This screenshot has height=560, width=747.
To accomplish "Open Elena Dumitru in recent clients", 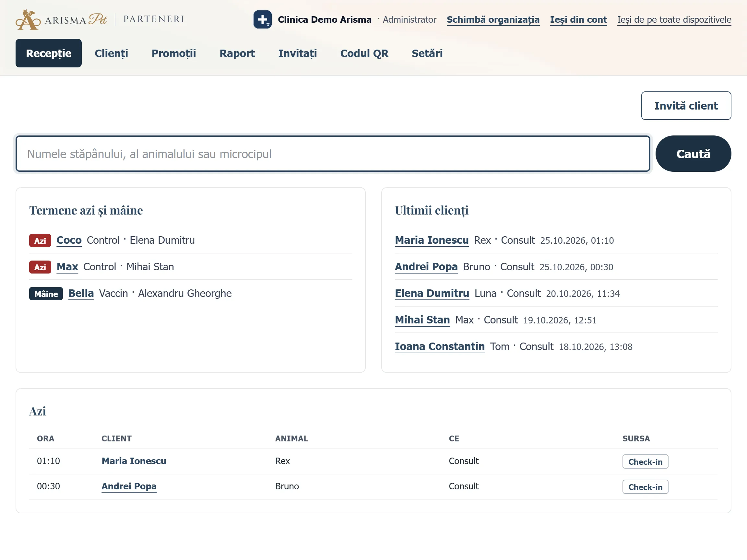I will 432,293.
